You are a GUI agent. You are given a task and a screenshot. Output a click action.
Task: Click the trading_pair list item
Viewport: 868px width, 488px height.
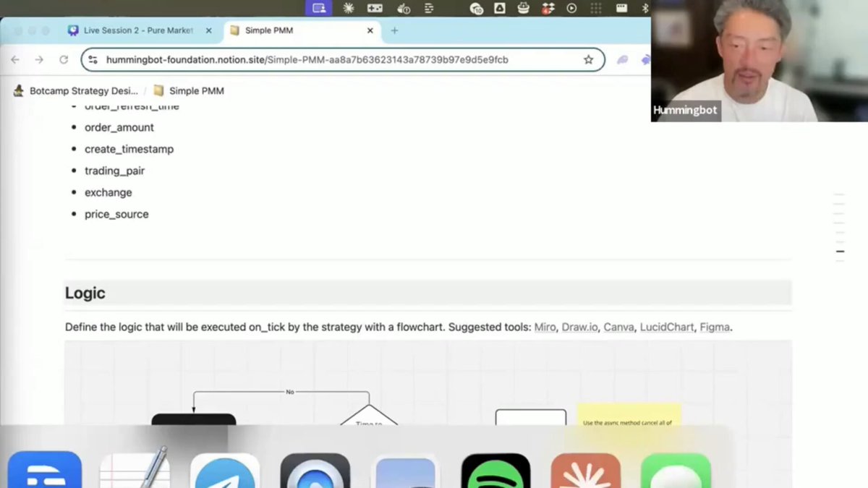[114, 171]
